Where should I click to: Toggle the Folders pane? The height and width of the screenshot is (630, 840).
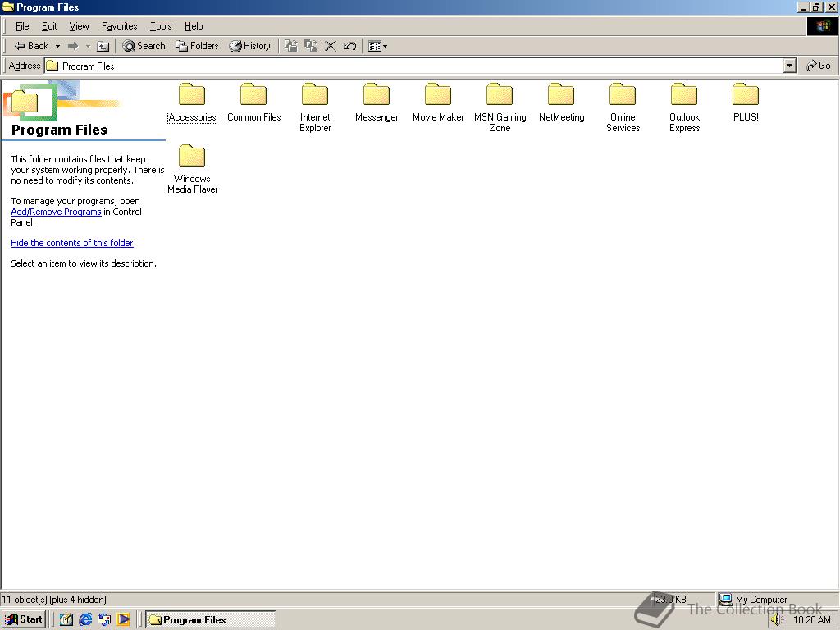tap(197, 46)
